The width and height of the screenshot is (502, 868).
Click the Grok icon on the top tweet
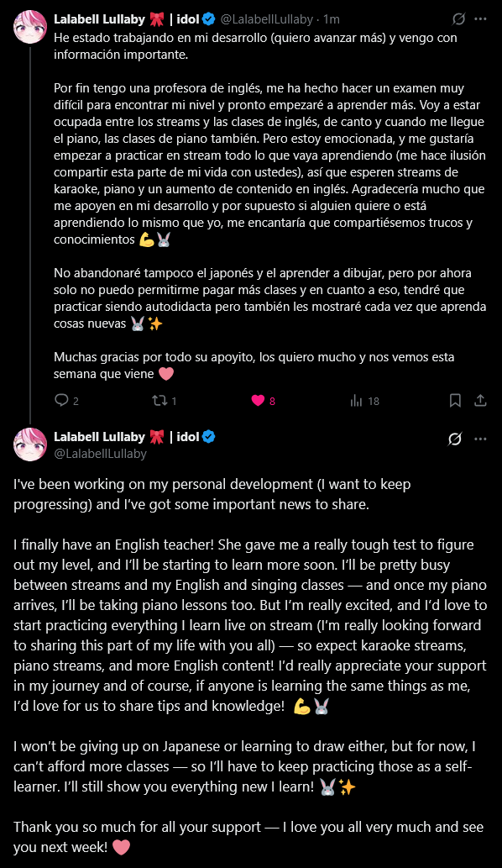pyautogui.click(x=458, y=18)
